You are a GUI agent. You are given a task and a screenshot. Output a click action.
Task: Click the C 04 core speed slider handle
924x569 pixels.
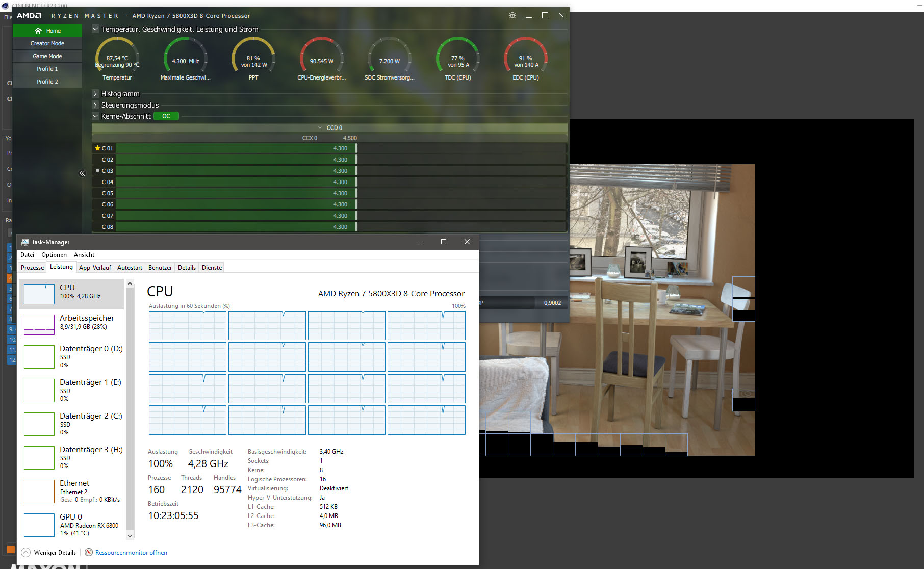click(356, 182)
